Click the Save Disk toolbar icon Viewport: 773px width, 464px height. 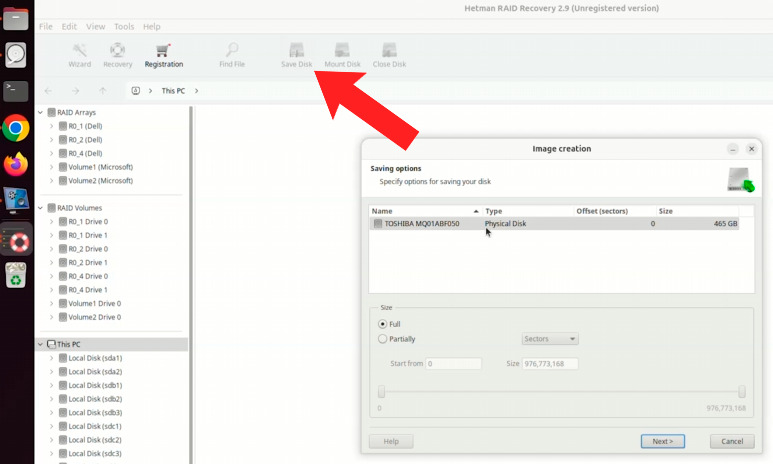(x=296, y=55)
